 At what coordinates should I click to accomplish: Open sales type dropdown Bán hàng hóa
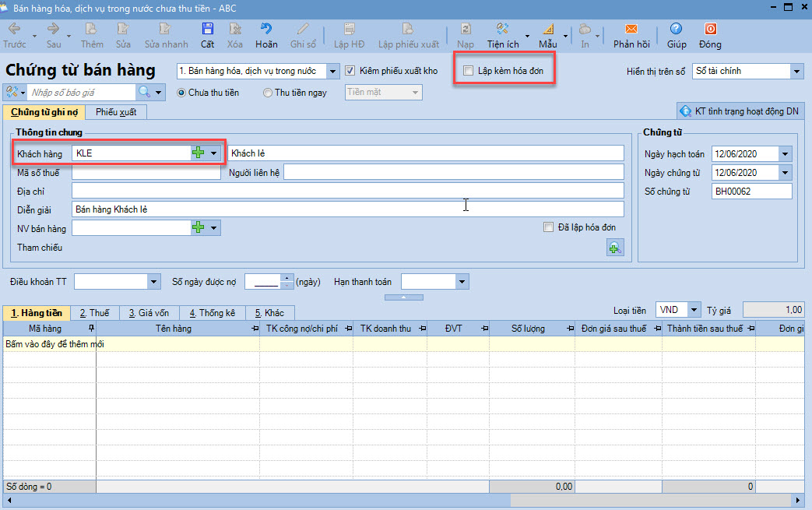click(x=332, y=71)
